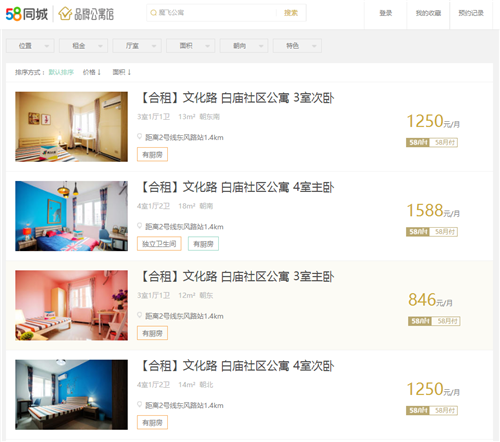500x442 pixels.
Task: Expand the 朝向 orientation dropdown
Action: (244, 46)
